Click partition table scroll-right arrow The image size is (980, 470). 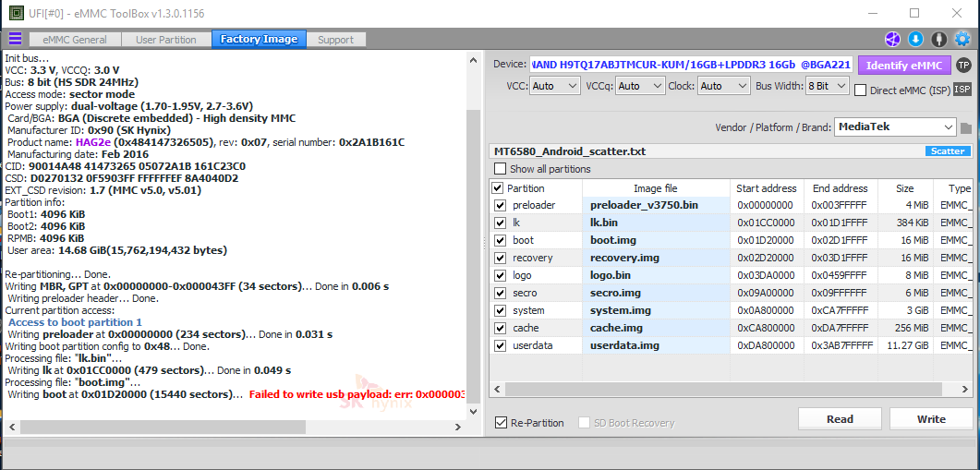966,389
